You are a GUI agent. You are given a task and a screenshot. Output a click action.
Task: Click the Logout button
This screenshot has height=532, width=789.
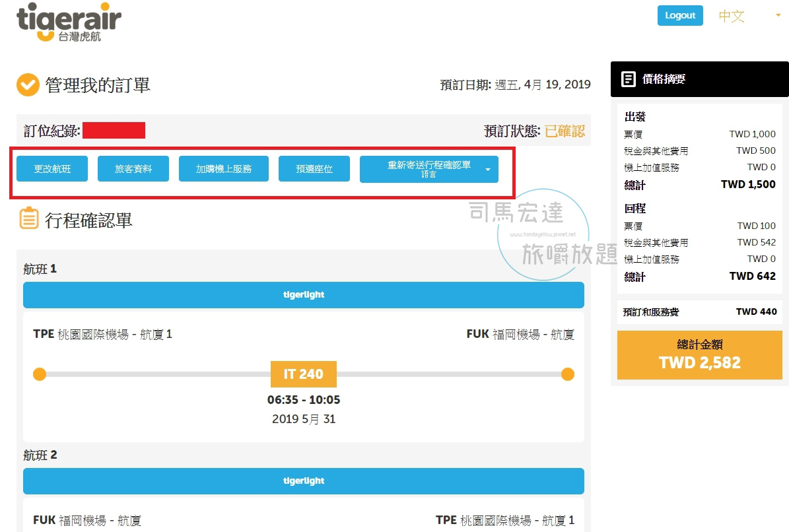tap(680, 16)
